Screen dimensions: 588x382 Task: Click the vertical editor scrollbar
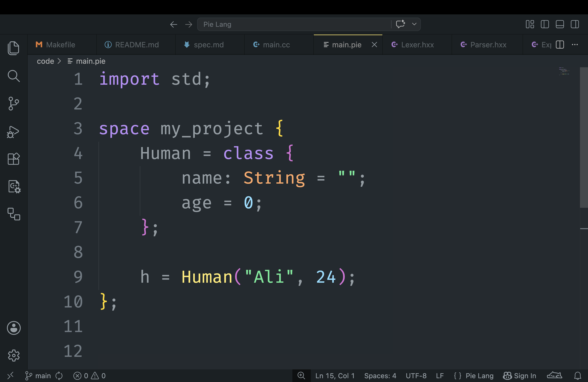584,137
